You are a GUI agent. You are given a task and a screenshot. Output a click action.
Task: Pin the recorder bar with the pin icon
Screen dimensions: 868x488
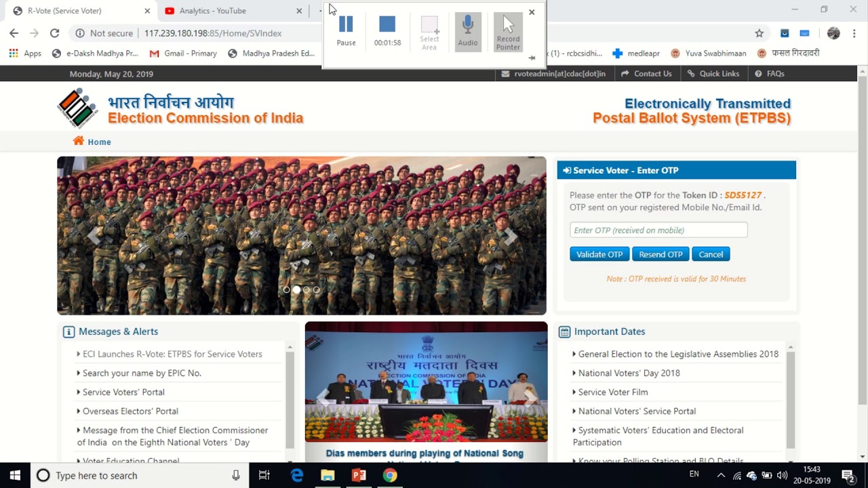pyautogui.click(x=532, y=58)
